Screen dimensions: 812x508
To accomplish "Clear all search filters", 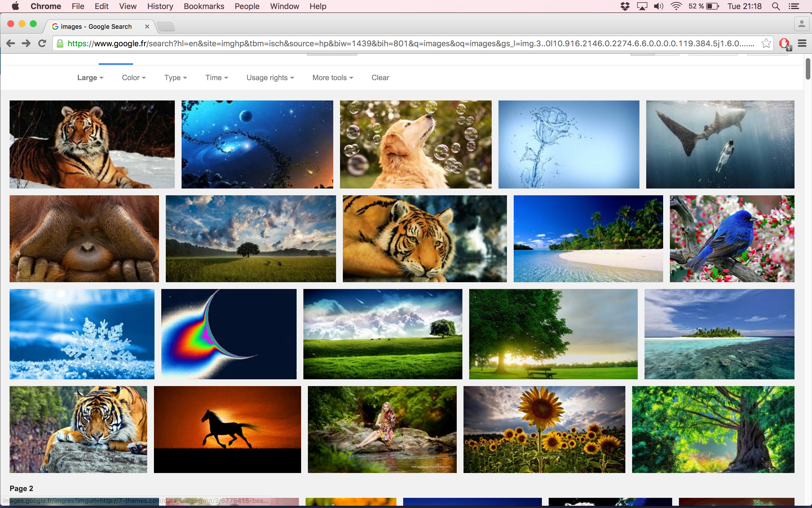I will click(x=380, y=78).
